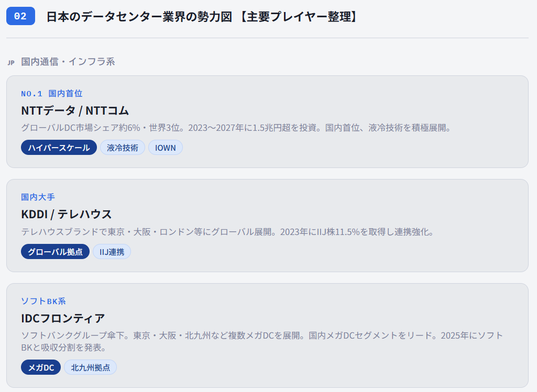Screen dimensions: 537x392
Task: Select the 液冷技術 tag
Action: pos(122,147)
